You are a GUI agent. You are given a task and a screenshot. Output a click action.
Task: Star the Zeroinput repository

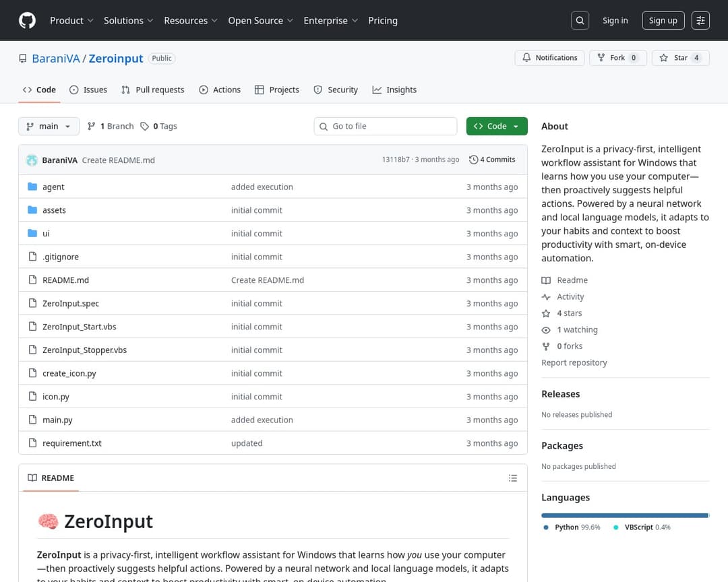(x=681, y=58)
